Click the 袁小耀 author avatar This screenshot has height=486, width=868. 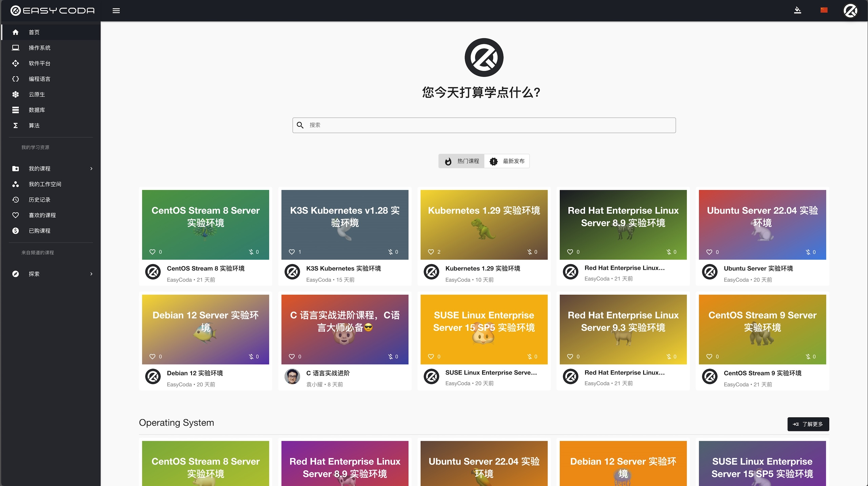point(292,377)
